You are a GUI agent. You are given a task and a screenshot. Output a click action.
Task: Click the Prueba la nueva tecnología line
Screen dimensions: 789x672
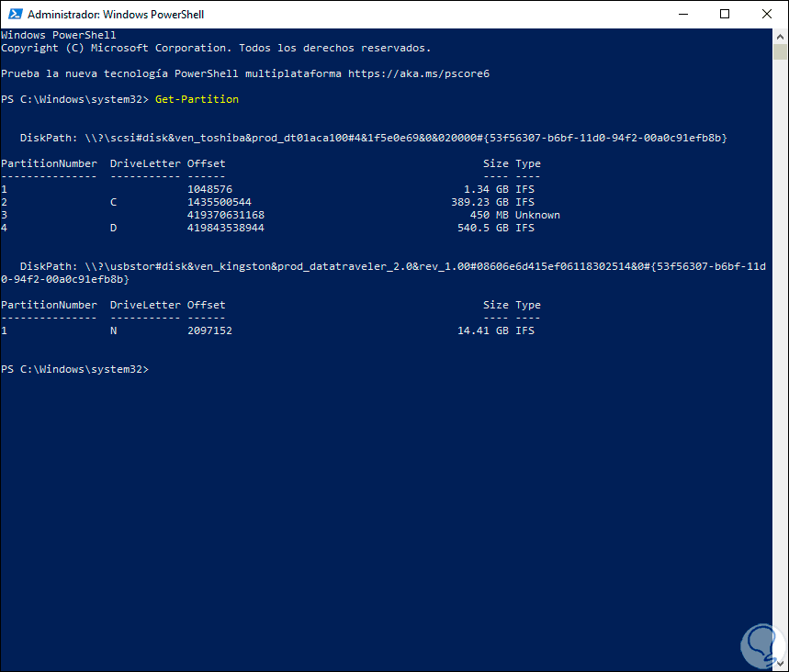click(245, 73)
